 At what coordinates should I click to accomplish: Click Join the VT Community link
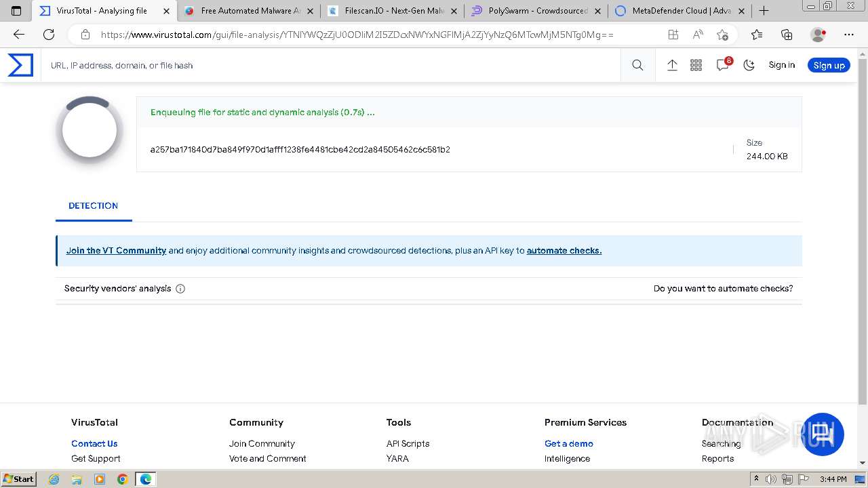[116, 251]
